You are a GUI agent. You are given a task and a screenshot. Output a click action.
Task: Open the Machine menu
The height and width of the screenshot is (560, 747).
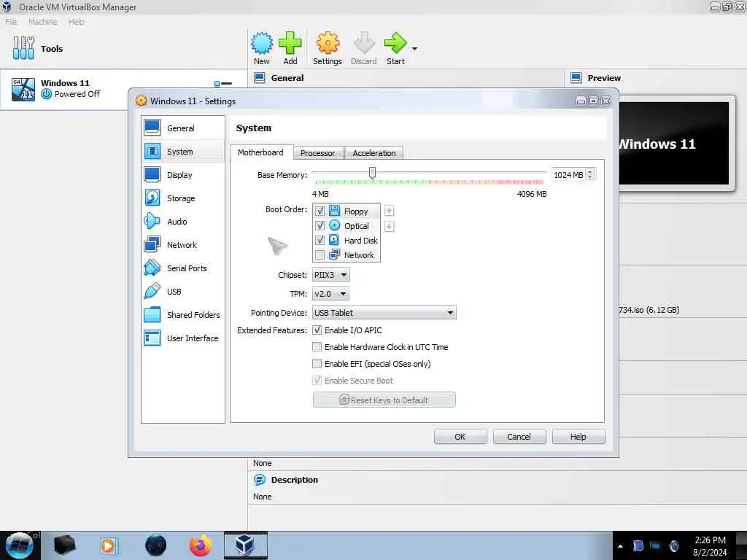(43, 21)
